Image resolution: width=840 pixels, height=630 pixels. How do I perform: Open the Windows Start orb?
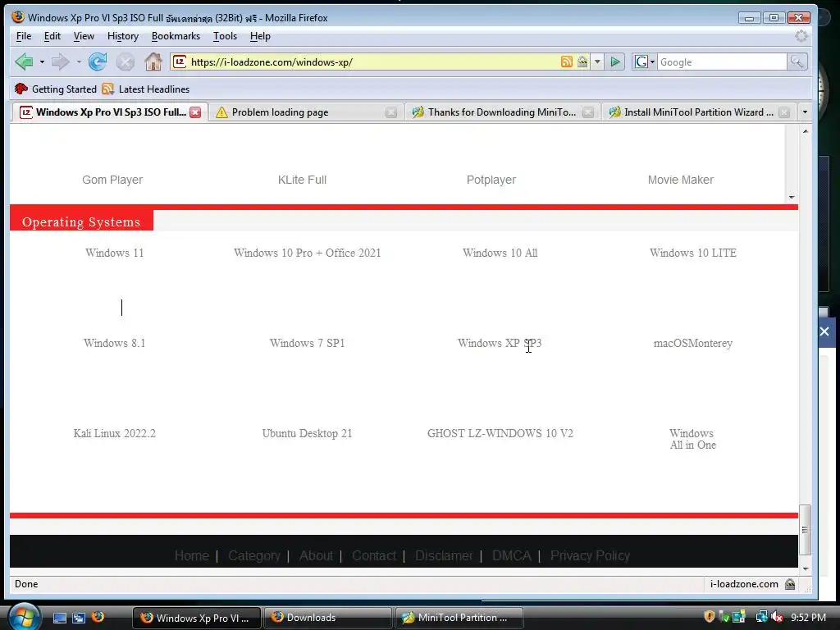tap(24, 617)
